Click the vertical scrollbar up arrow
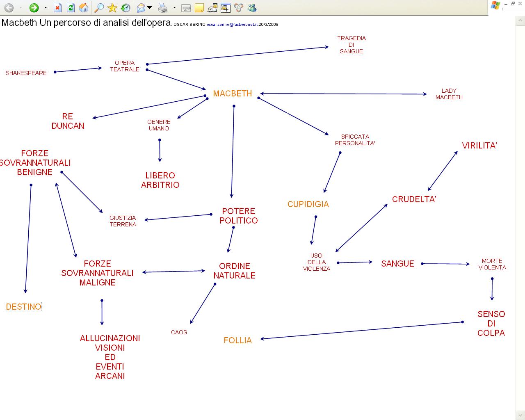 point(520,21)
